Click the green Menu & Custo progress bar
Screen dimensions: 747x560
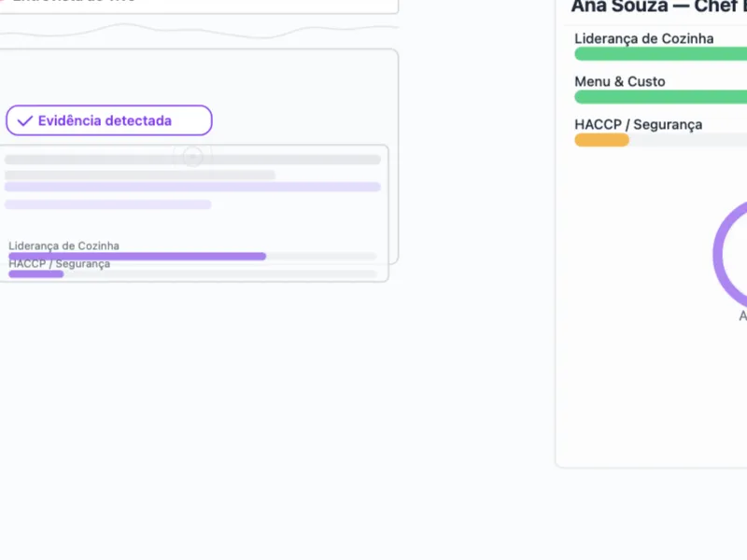click(x=660, y=97)
